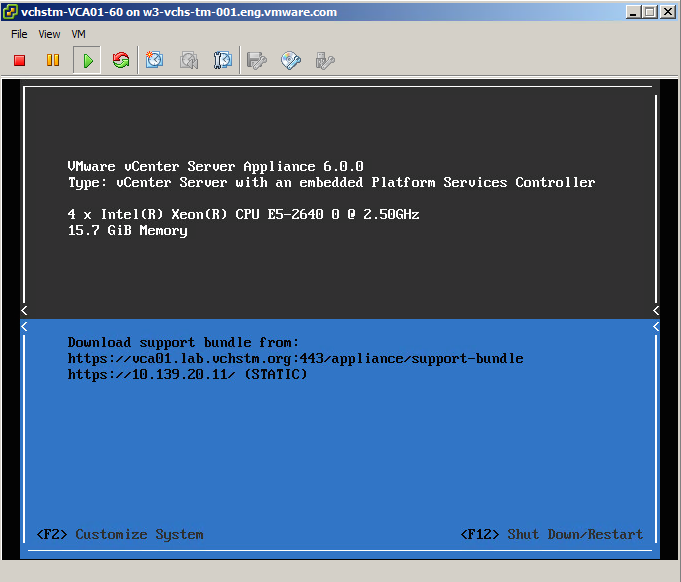The width and height of the screenshot is (681, 582).
Task: Reset the virtual machine with the red and green arrows icon
Action: (x=121, y=60)
